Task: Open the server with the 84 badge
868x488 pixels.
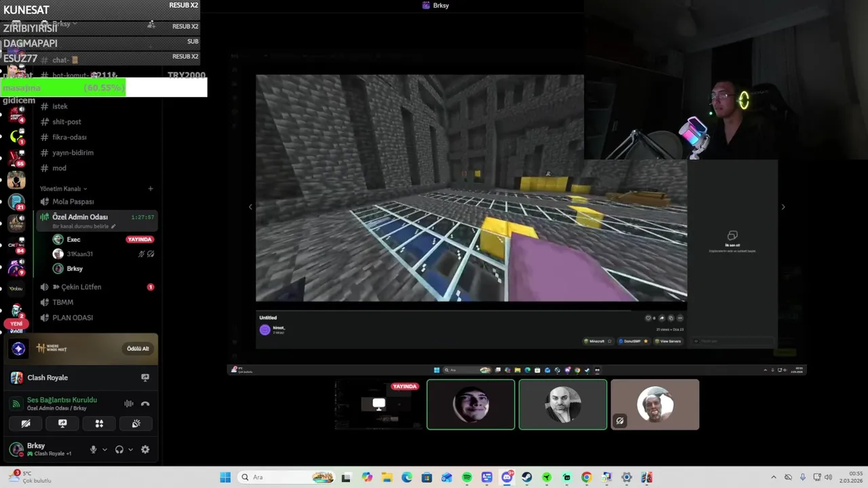Action: [16, 245]
